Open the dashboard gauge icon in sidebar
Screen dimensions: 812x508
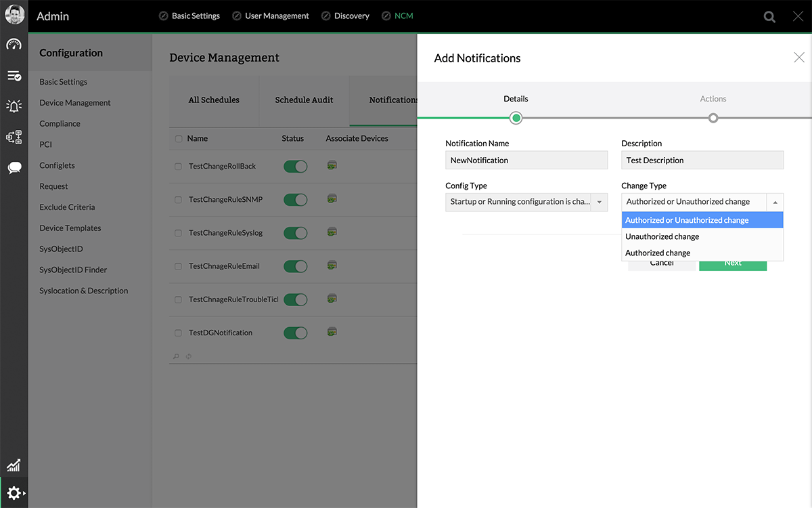click(x=14, y=45)
